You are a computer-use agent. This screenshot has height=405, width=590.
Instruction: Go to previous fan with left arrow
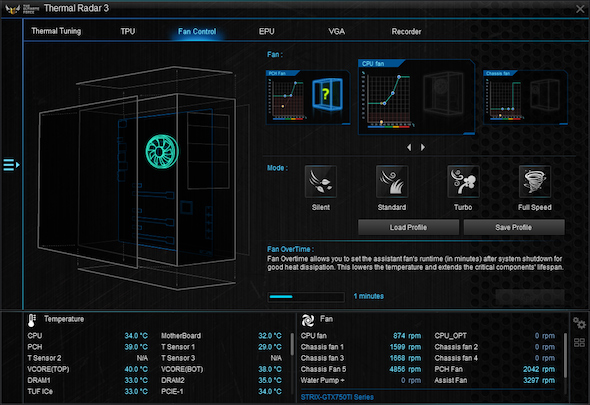409,147
